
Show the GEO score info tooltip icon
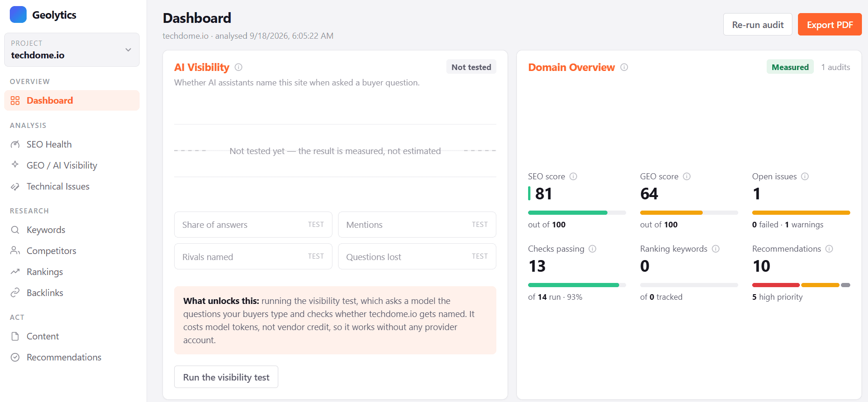(x=687, y=176)
